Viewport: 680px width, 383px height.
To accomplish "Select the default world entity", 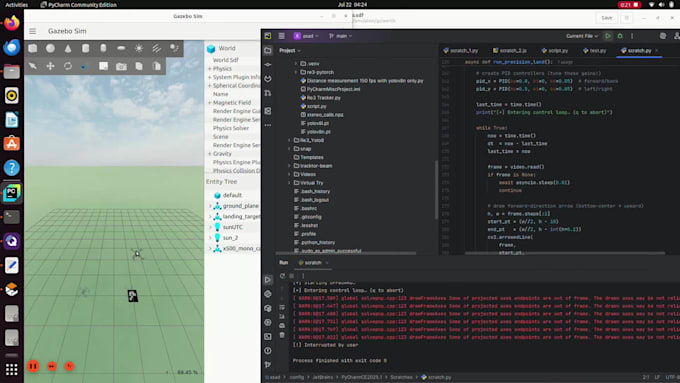I will point(233,195).
